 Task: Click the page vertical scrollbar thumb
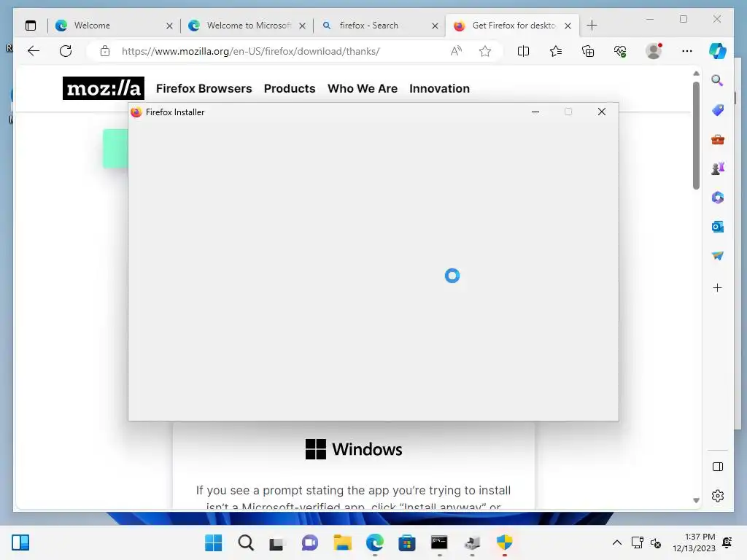[x=696, y=136]
